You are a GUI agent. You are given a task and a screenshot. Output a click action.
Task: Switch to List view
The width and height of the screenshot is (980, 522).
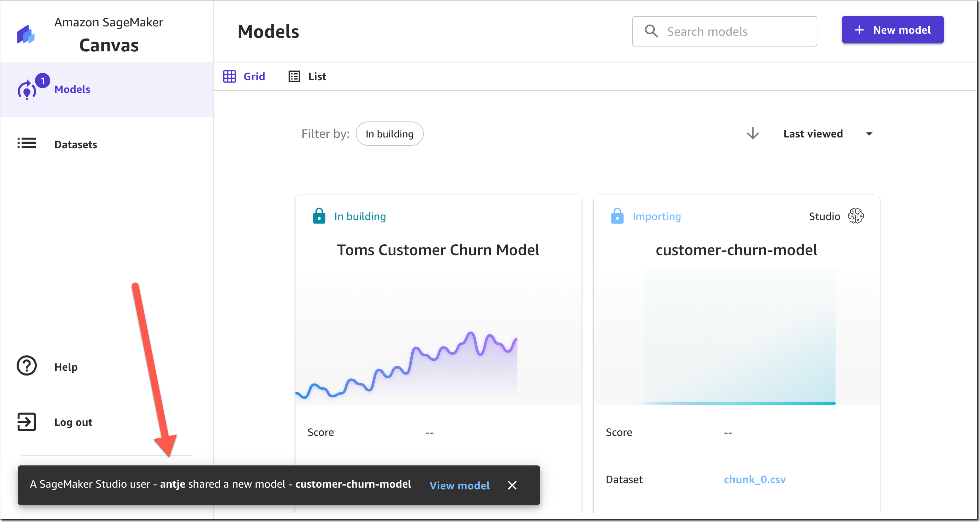pos(307,76)
